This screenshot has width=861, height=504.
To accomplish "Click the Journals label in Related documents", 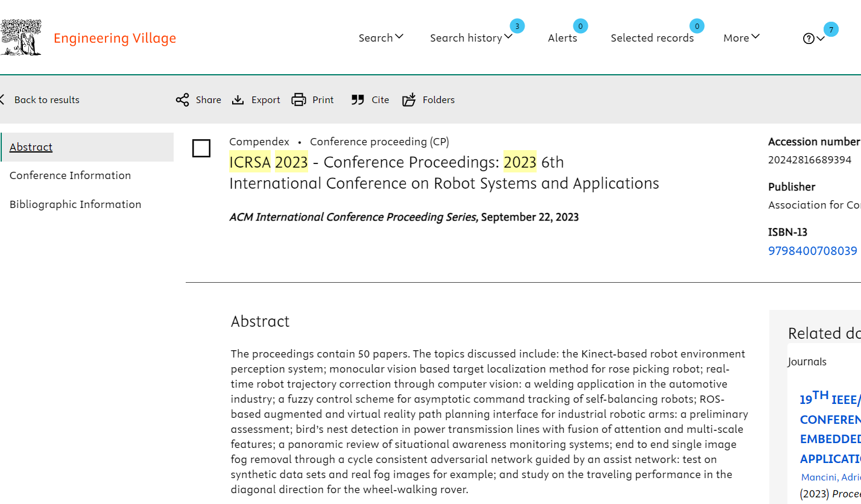I will click(x=807, y=362).
